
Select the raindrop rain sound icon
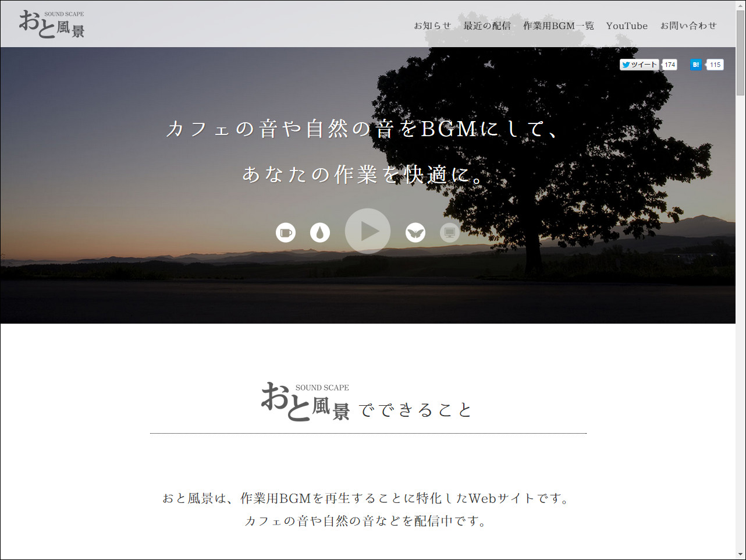[321, 232]
